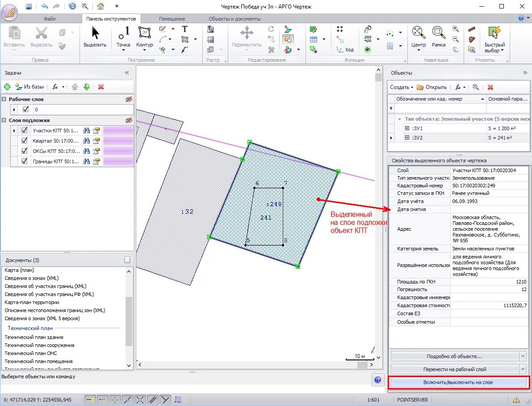532x406 pixels.
Task: Click Включить/выключить на слое button
Action: (458, 382)
